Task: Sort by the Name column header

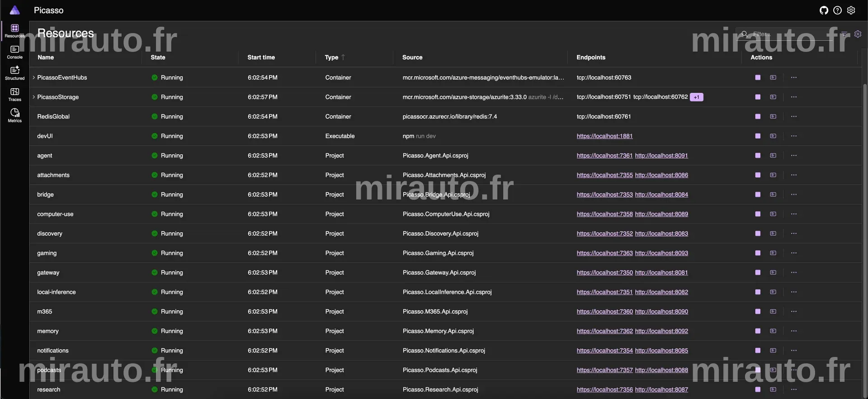Action: pyautogui.click(x=46, y=57)
